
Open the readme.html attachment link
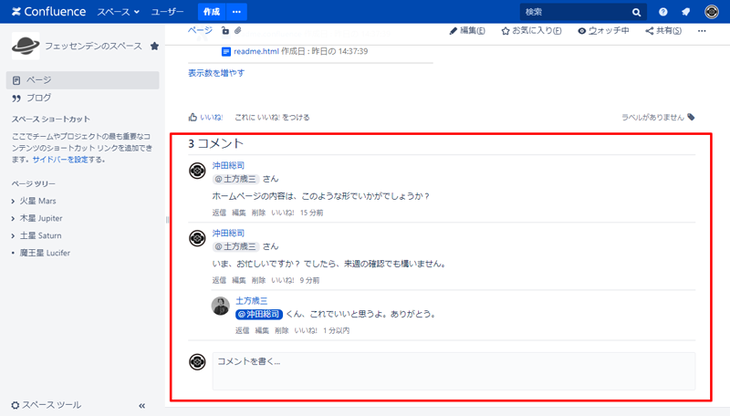[x=256, y=52]
